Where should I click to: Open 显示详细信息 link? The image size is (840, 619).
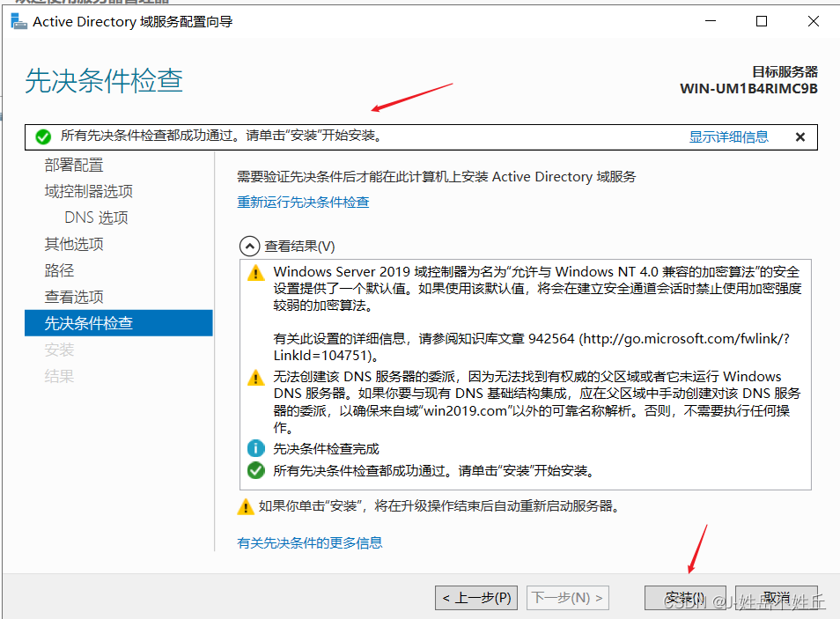728,137
